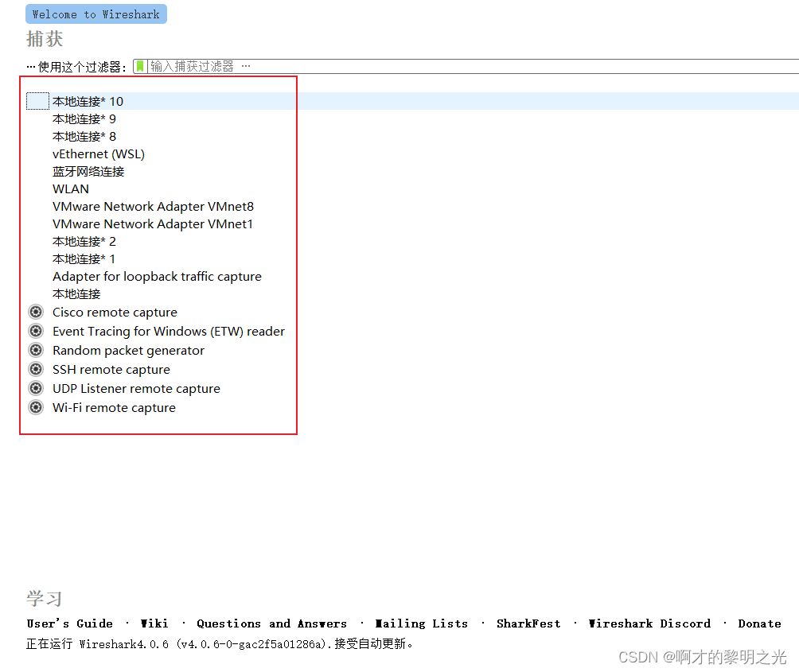Image resolution: width=799 pixels, height=672 pixels.
Task: Open the SharkFest link
Action: pos(528,623)
